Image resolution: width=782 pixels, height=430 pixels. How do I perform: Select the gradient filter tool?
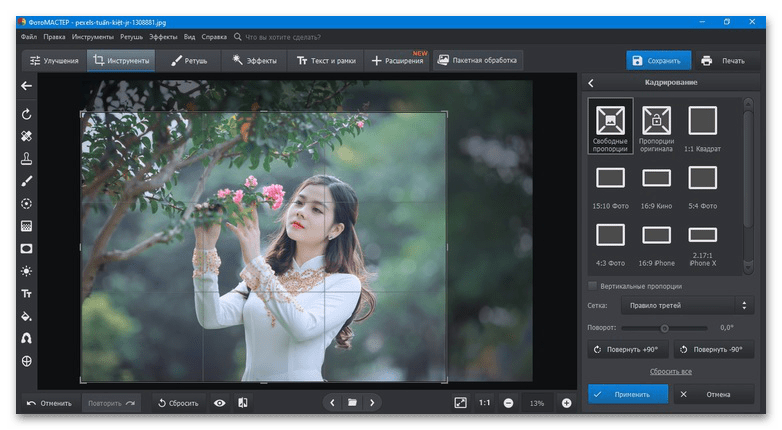pos(26,226)
